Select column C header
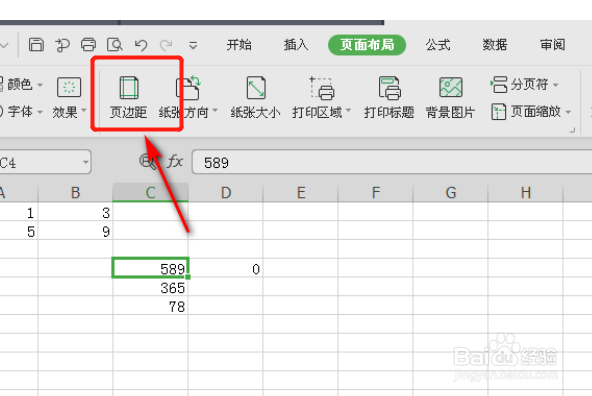 coord(150,193)
